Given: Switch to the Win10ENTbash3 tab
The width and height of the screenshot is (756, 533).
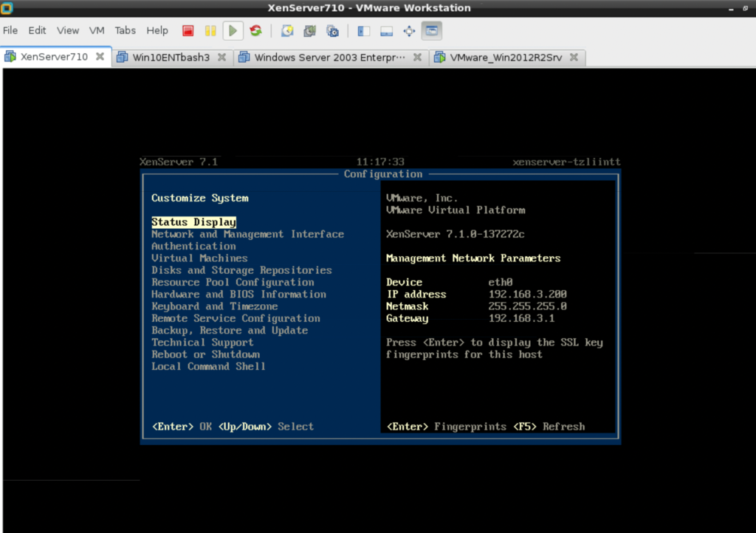Looking at the screenshot, I should tap(171, 58).
